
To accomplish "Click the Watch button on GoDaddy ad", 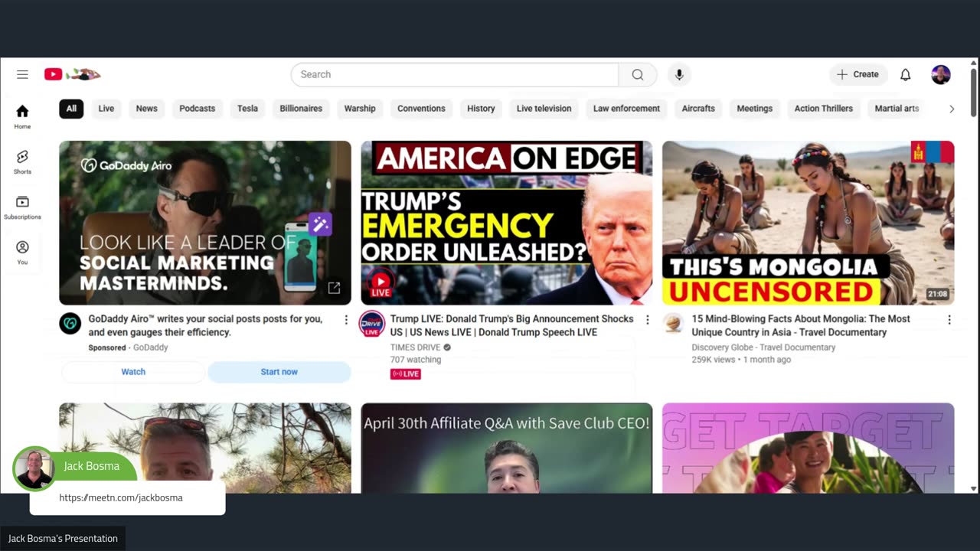I will [x=133, y=372].
